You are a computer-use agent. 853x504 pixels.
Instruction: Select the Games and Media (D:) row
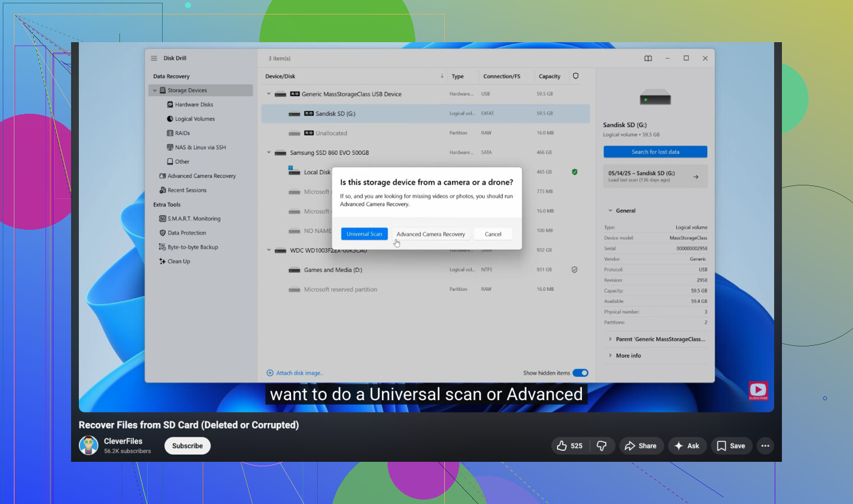pyautogui.click(x=425, y=270)
